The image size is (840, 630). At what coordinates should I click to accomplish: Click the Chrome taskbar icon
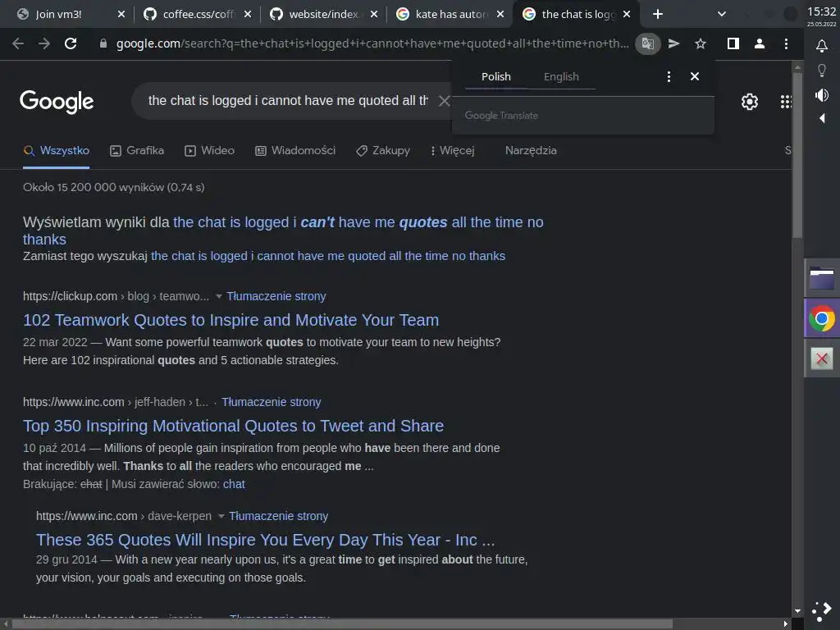(x=822, y=319)
